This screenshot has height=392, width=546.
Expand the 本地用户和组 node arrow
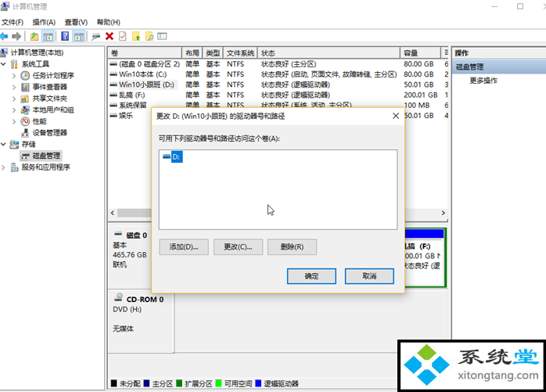tap(14, 110)
